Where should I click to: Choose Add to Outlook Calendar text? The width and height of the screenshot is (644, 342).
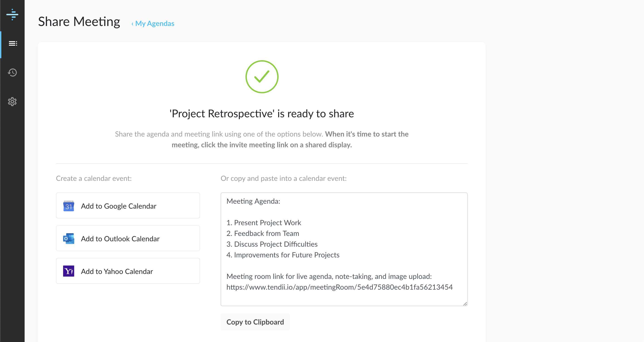pyautogui.click(x=120, y=239)
